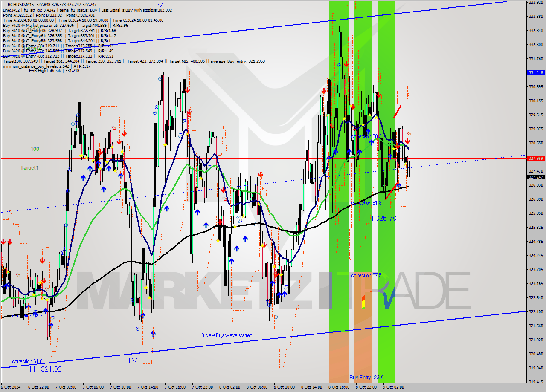Click the 325.850 price axis value
Image resolution: width=546 pixels, height=392 pixels.
click(x=536, y=213)
